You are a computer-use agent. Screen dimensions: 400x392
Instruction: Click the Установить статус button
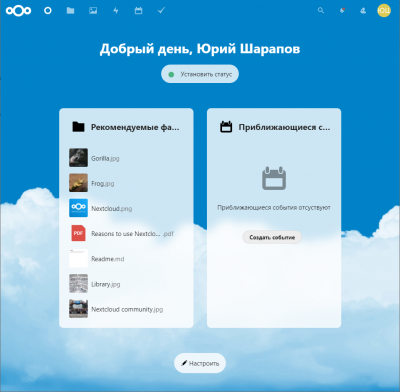point(200,74)
